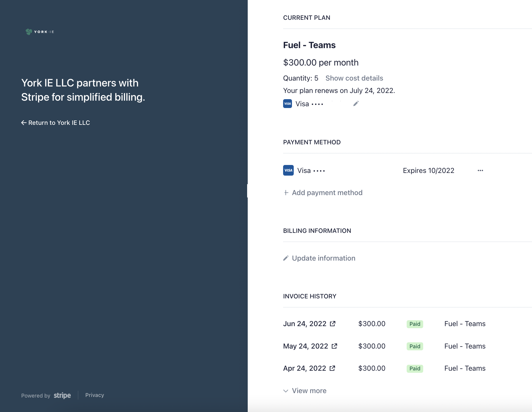
Task: Click Fuel - Teams on the Jun 24 invoice row
Action: pyautogui.click(x=465, y=324)
